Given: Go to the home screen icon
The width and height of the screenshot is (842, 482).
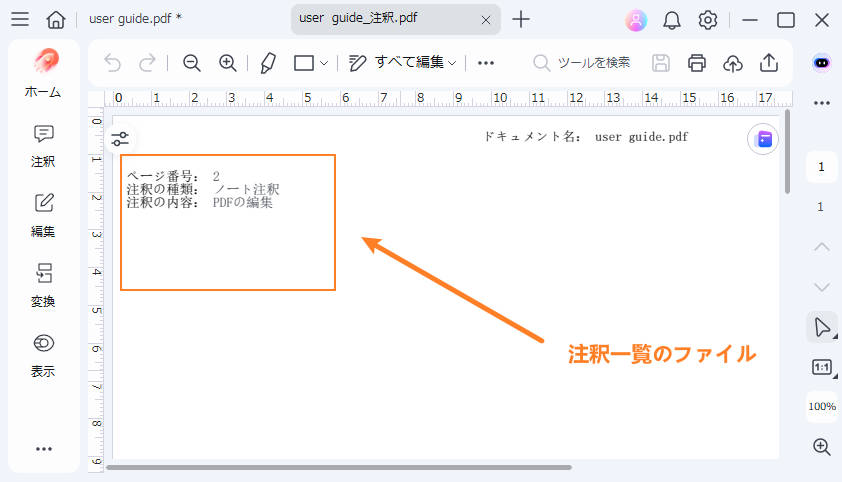Looking at the screenshot, I should point(56,20).
